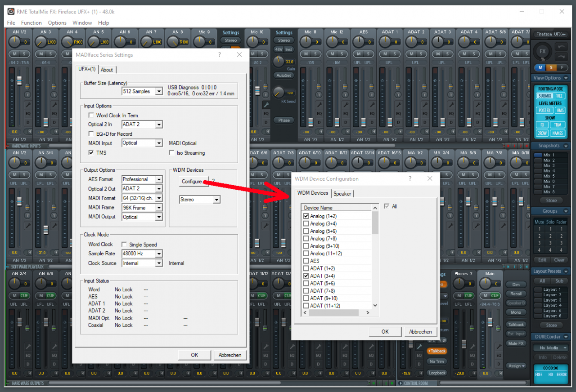
Task: Click OK in WDM Device Configuration
Action: pos(385,332)
